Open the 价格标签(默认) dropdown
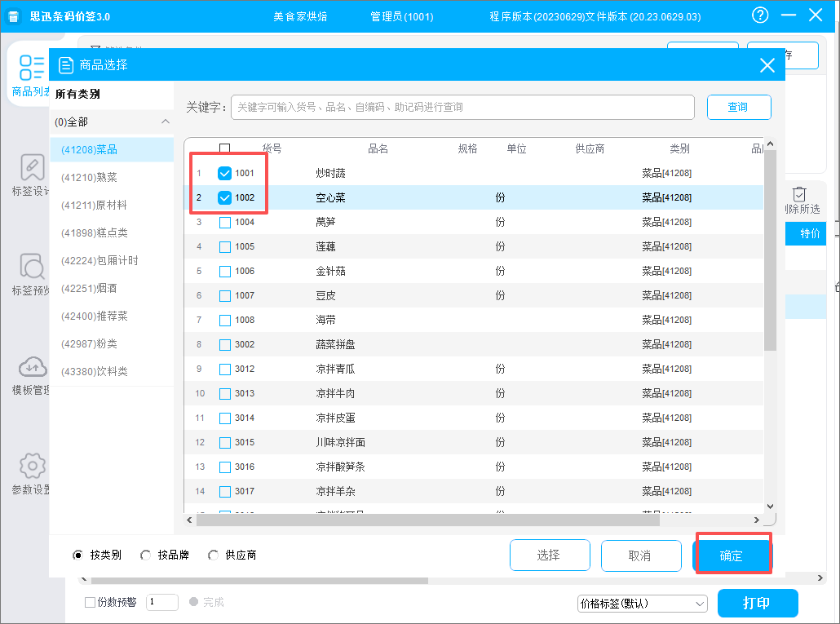 (643, 604)
